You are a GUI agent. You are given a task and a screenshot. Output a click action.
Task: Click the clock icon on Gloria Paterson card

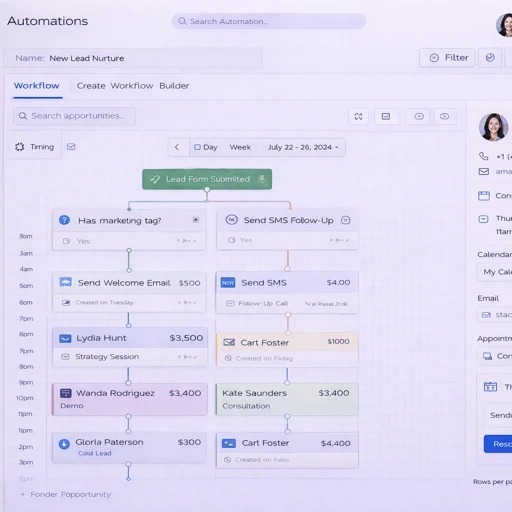click(x=64, y=444)
